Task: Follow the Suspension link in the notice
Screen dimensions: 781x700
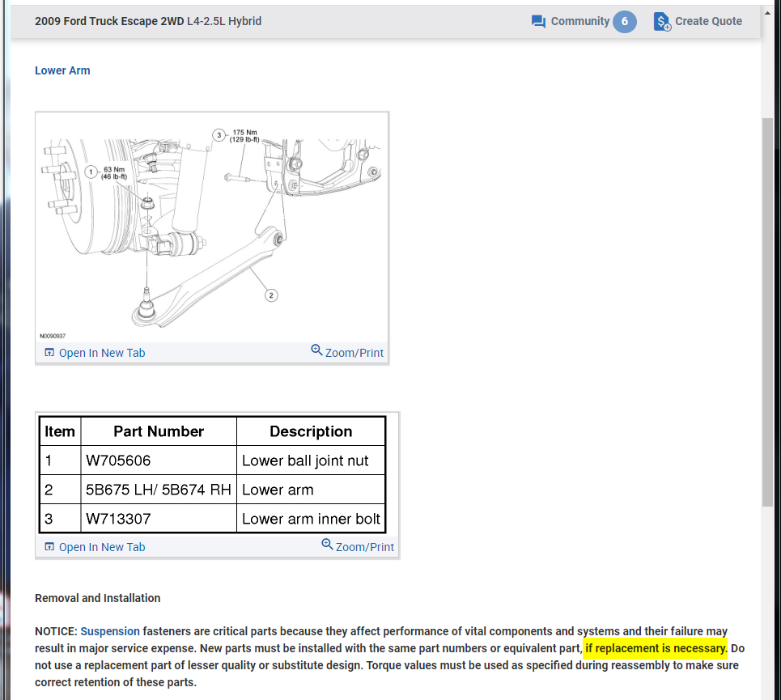Action: click(x=110, y=631)
